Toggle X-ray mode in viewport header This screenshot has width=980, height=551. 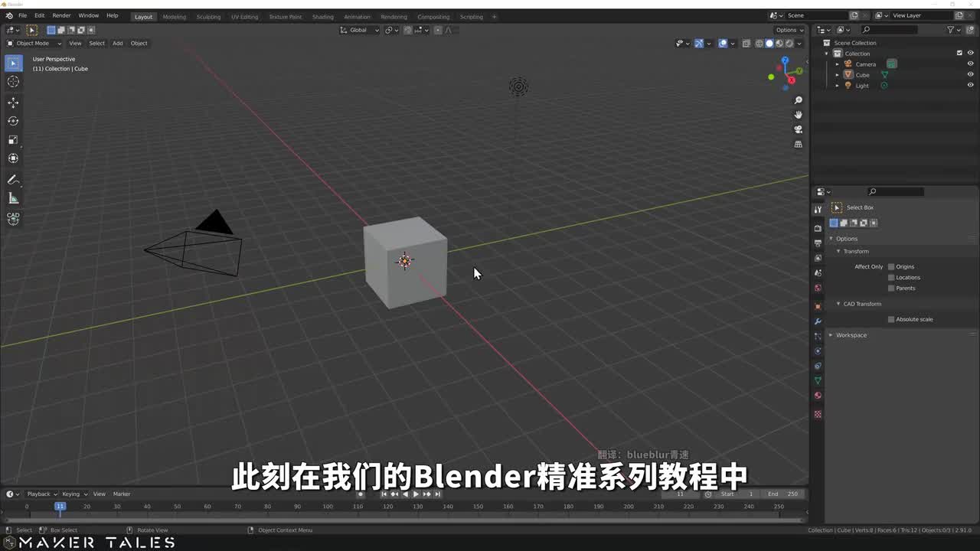click(746, 44)
